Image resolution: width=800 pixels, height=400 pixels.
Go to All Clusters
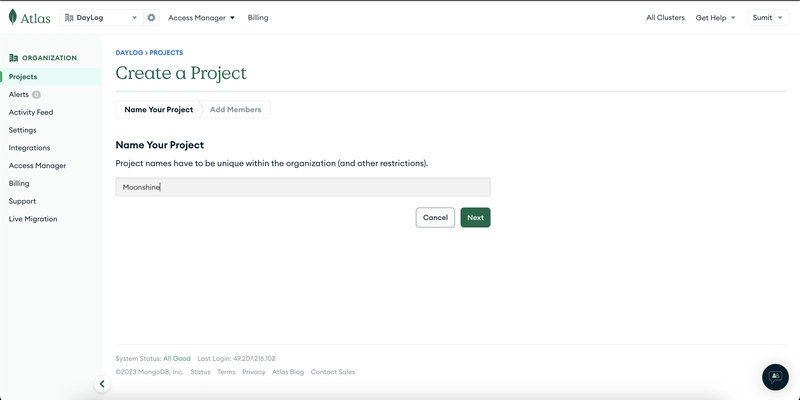pos(665,17)
